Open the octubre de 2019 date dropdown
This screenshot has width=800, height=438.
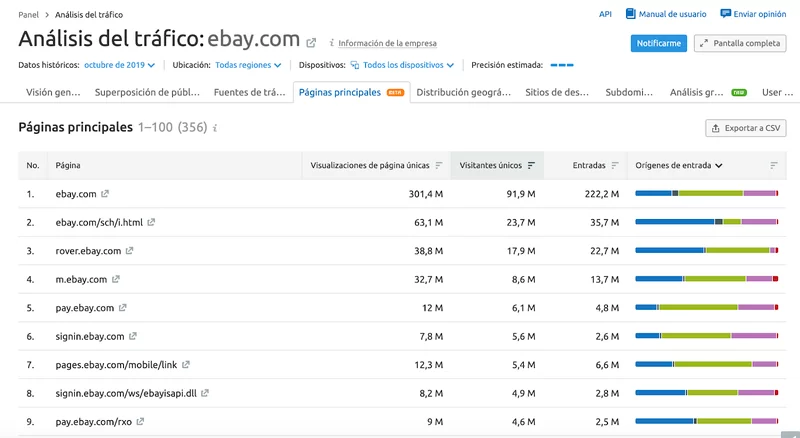pos(119,65)
